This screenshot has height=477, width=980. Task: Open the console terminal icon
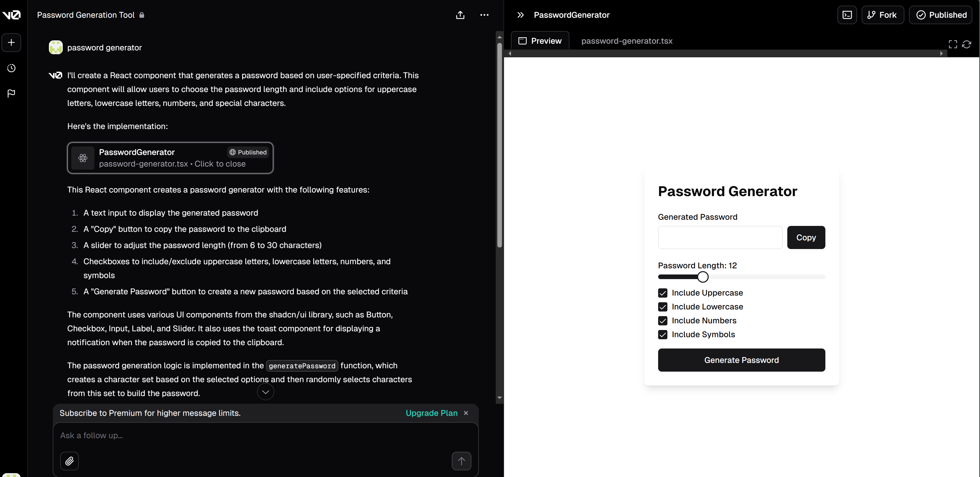pyautogui.click(x=847, y=15)
